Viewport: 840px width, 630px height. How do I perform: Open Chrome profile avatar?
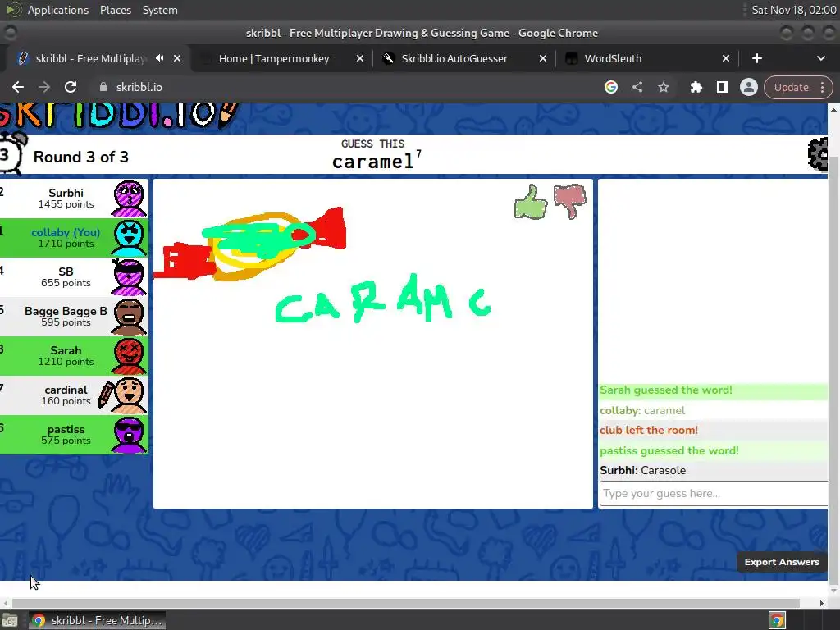[748, 87]
